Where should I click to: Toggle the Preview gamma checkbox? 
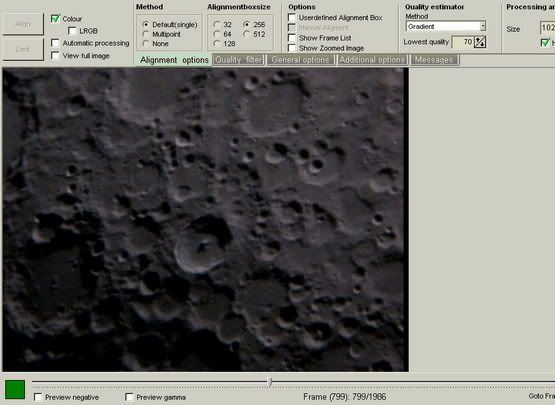(130, 397)
